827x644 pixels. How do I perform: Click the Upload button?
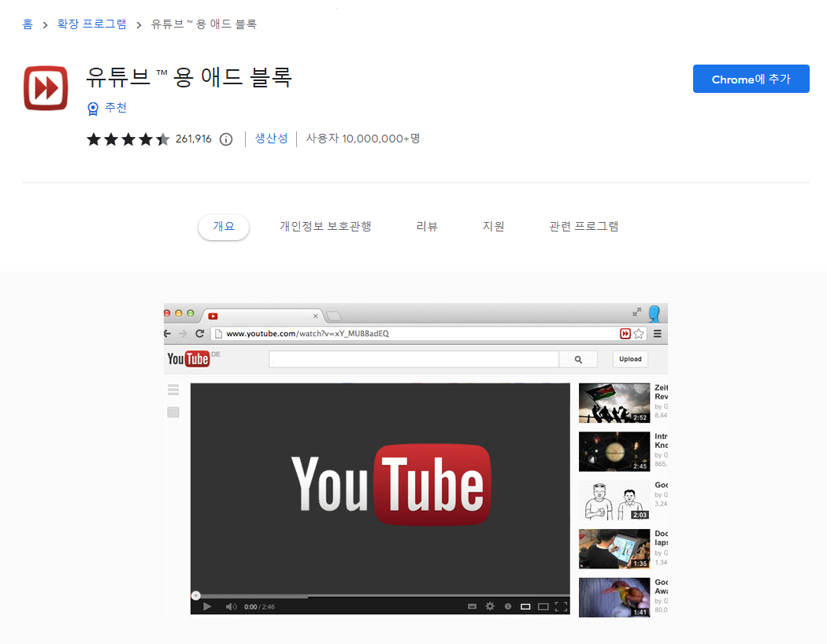[x=630, y=359]
